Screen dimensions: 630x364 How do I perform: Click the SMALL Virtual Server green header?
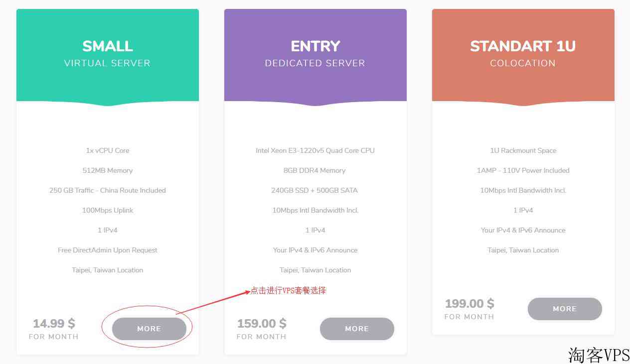tap(108, 55)
